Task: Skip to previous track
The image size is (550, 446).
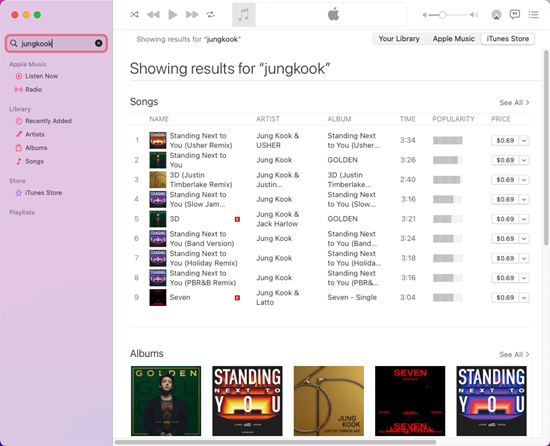Action: click(x=153, y=14)
